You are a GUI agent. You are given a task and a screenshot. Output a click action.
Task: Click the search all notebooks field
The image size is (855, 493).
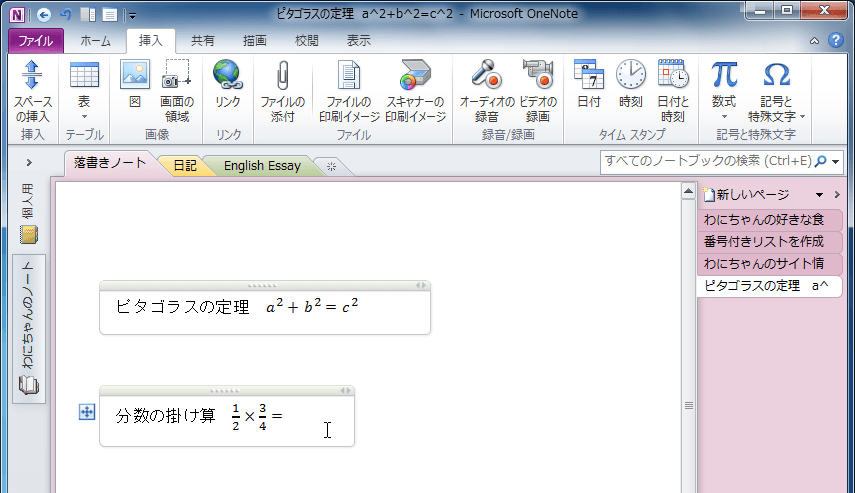pos(708,161)
